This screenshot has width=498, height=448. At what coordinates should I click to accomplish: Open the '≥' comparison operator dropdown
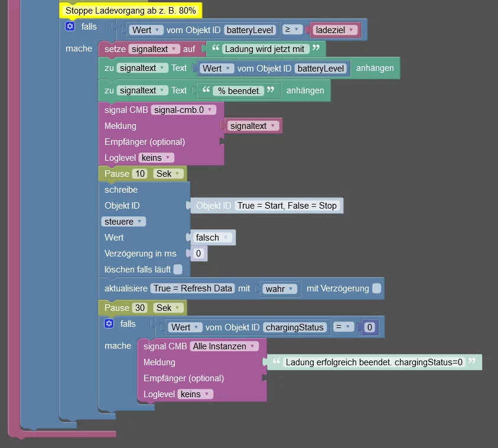coord(294,30)
